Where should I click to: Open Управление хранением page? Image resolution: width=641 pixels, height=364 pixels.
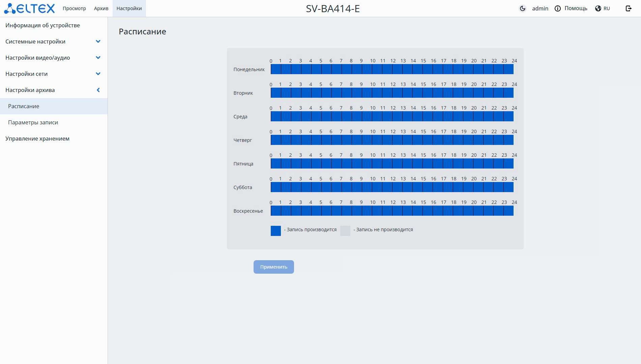point(37,139)
